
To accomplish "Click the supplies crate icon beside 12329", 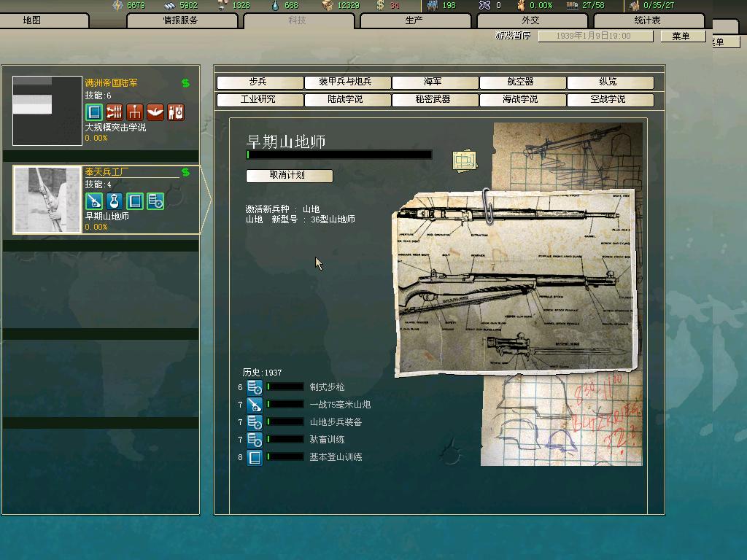I will point(328,5).
